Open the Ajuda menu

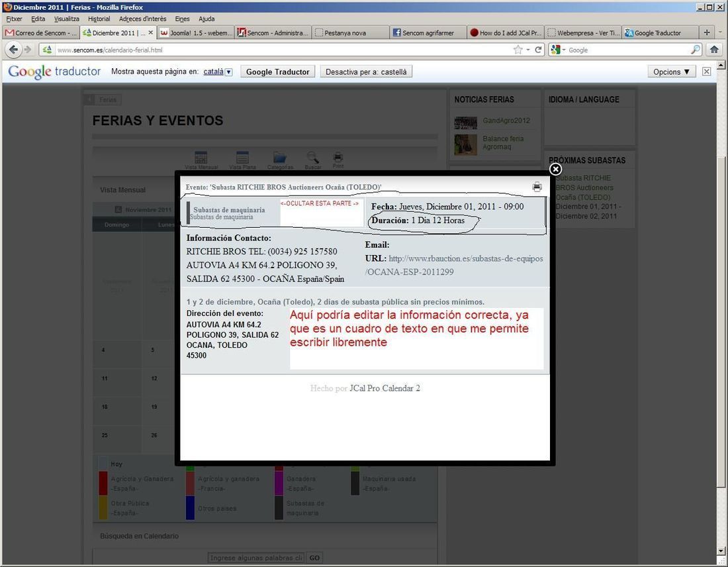[206, 19]
